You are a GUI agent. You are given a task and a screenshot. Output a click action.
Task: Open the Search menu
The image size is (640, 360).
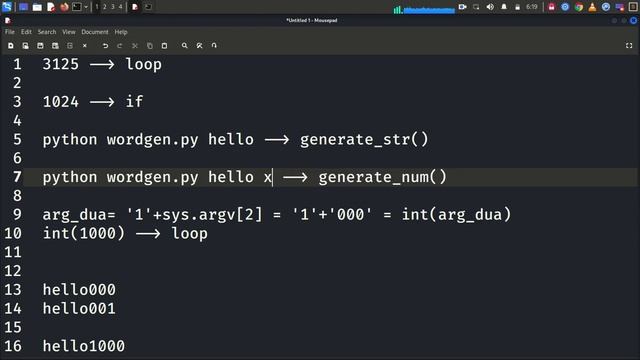tap(47, 32)
